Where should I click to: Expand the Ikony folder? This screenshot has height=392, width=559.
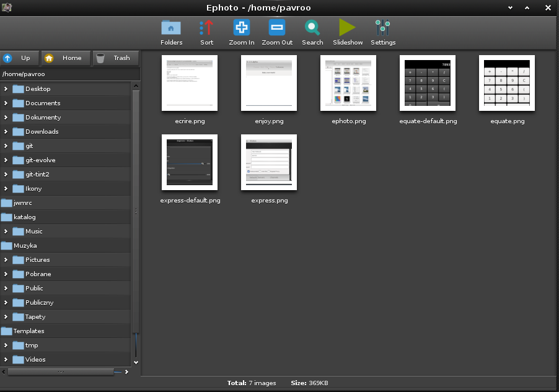[x=6, y=188]
